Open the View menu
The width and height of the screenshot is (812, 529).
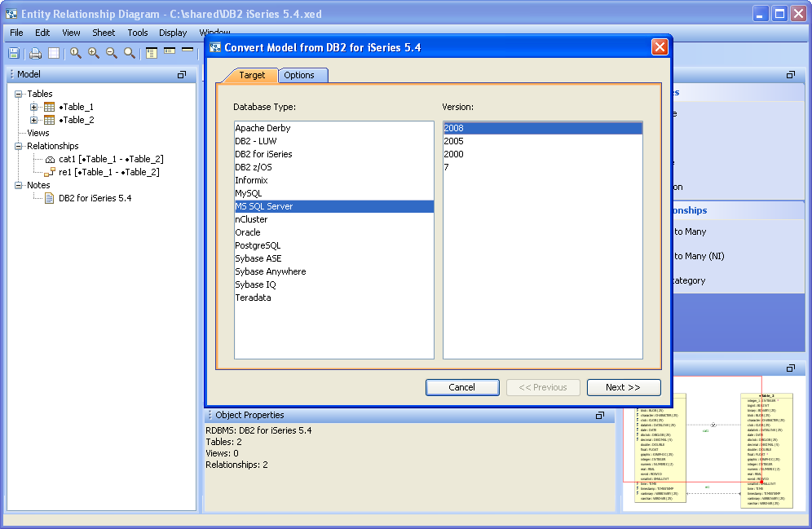tap(71, 33)
